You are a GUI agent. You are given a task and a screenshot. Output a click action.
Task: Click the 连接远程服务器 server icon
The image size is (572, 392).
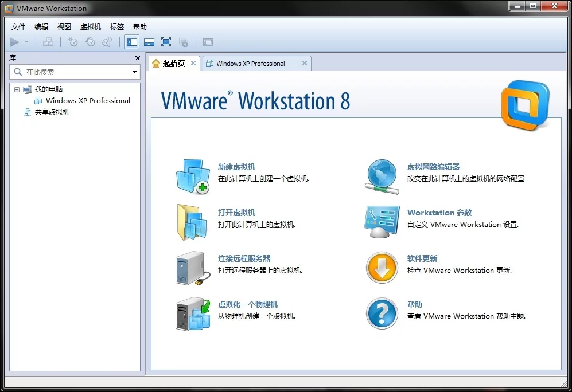pos(193,268)
